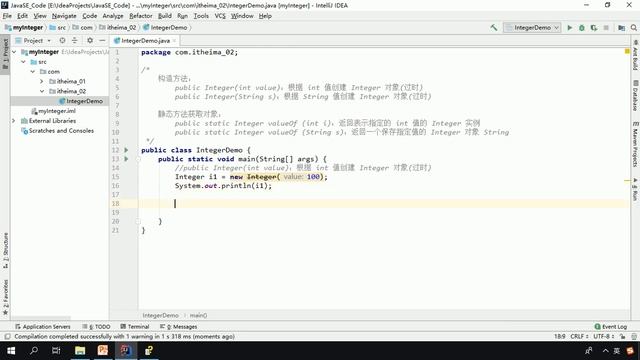Screen dimensions: 640x360
Task: Open the Analyze menu
Action: click(113, 16)
